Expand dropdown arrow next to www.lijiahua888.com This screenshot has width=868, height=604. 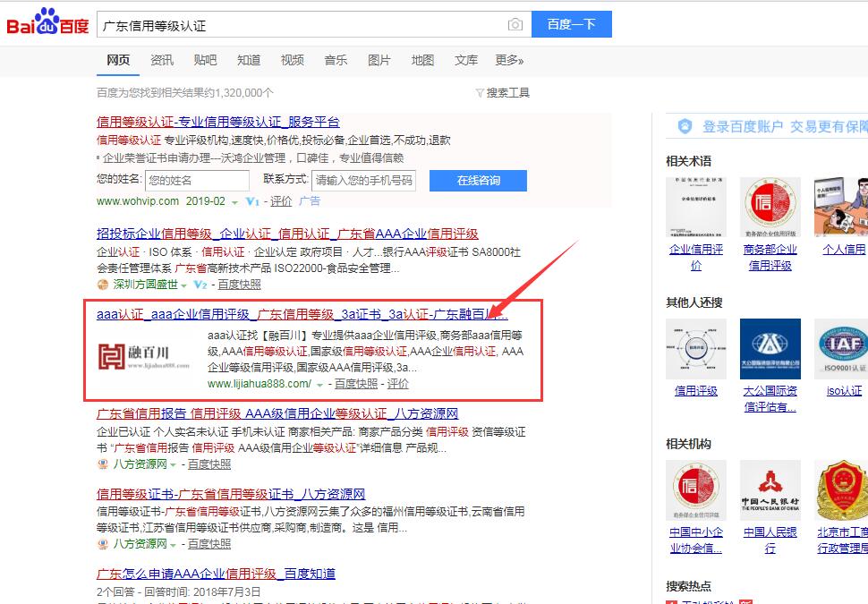[x=320, y=385]
